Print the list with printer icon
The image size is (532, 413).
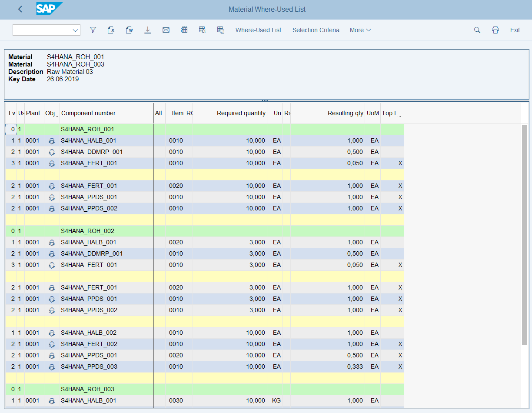495,30
